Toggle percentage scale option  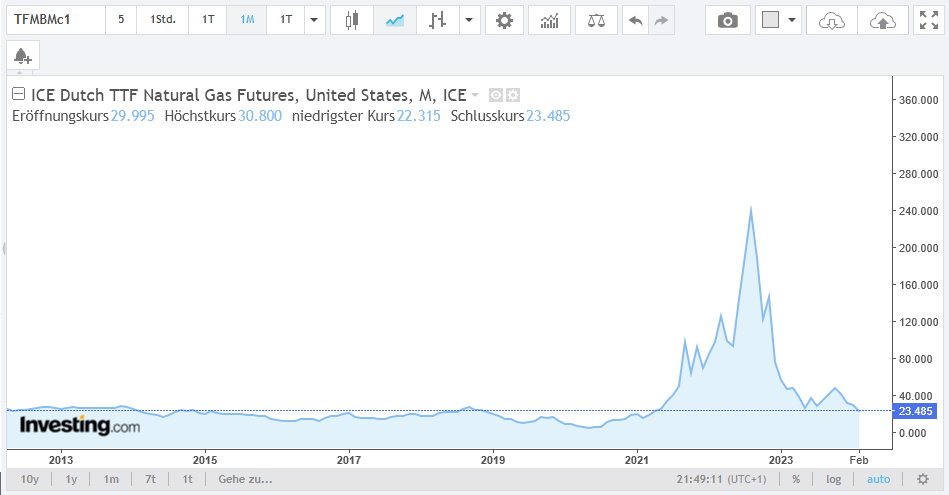coord(796,479)
